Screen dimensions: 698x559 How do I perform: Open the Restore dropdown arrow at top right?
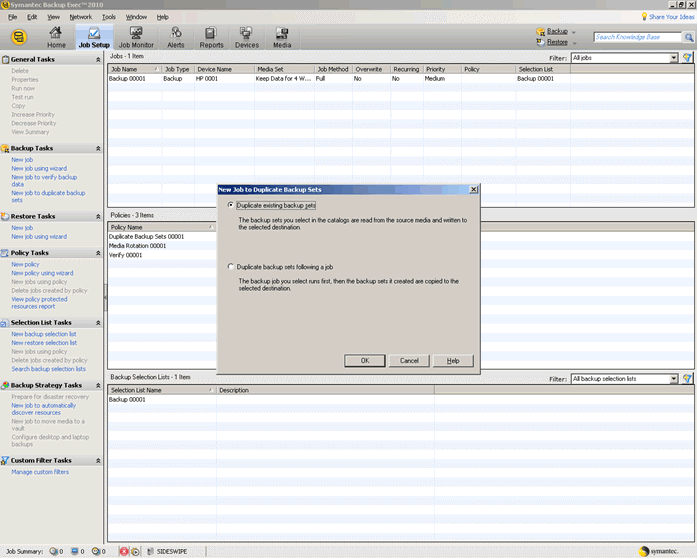[575, 43]
